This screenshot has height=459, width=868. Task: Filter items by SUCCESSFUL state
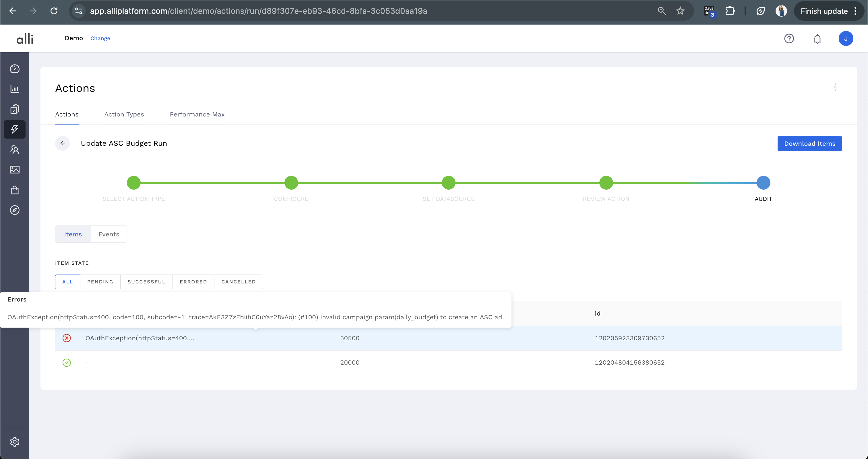(x=146, y=281)
